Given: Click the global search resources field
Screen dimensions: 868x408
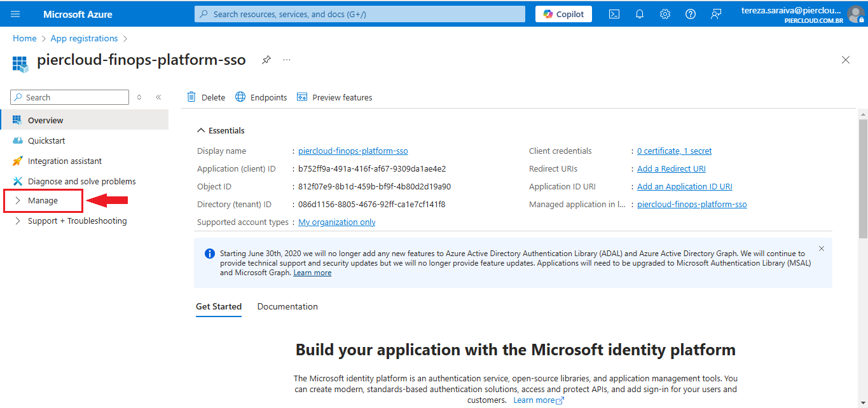Looking at the screenshot, I should pyautogui.click(x=360, y=14).
